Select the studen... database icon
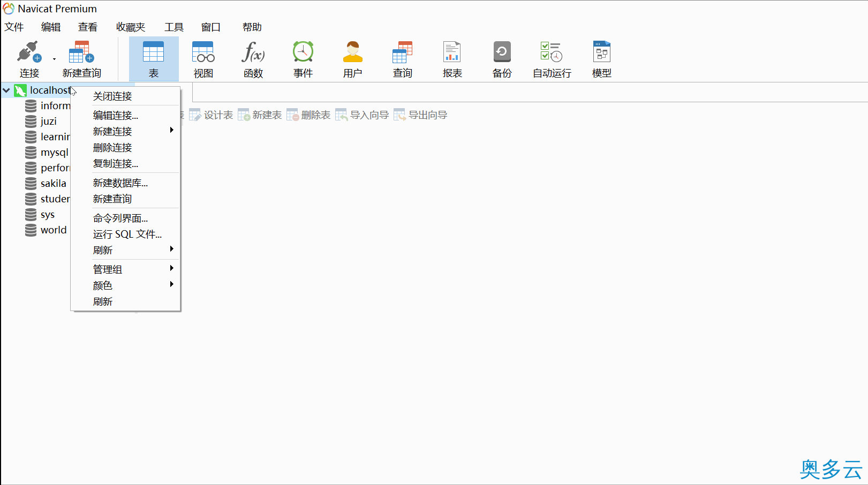The width and height of the screenshot is (868, 485). (31, 199)
